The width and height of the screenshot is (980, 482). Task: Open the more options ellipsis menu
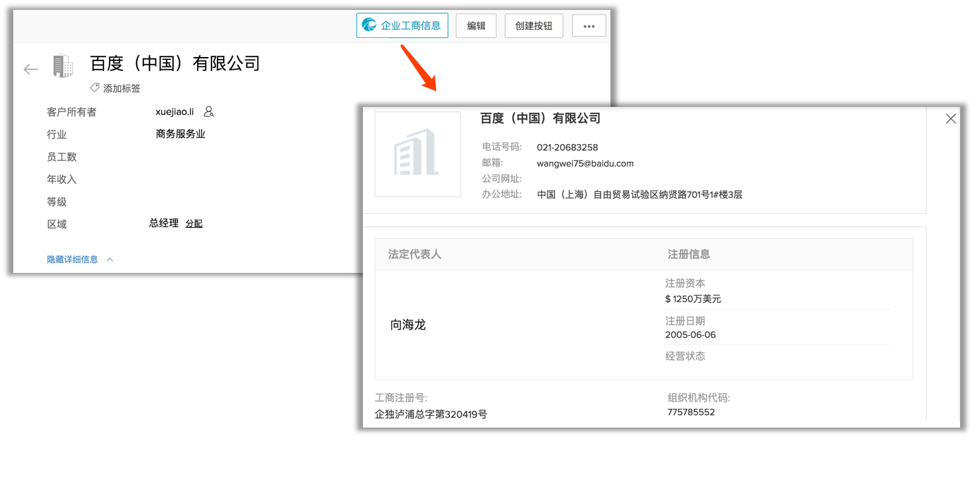coord(589,26)
